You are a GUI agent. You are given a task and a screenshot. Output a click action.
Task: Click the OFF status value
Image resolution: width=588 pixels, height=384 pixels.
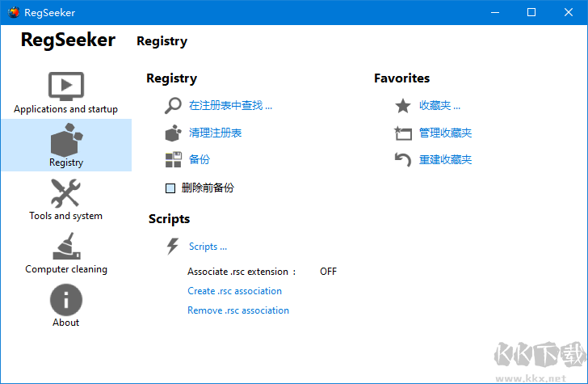[329, 272]
